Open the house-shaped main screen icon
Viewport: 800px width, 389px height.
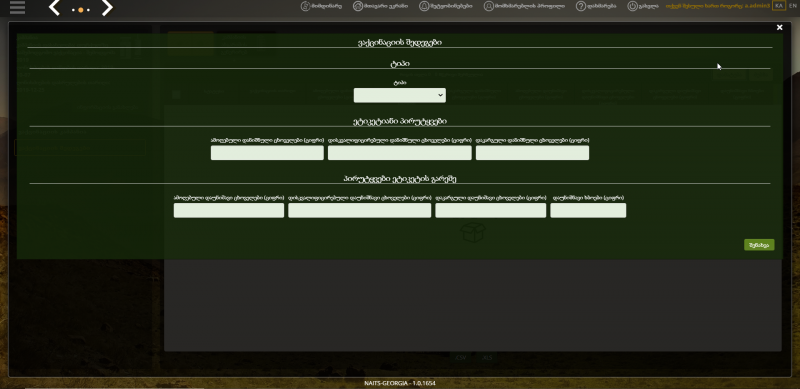(358, 6)
